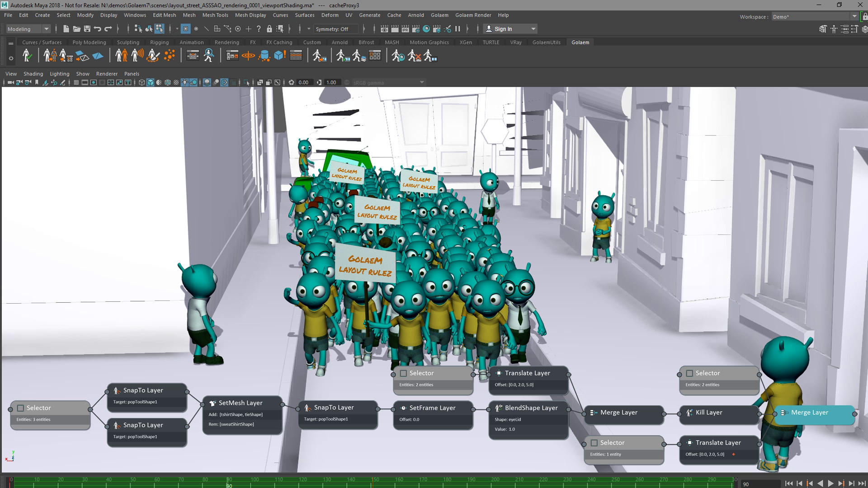Open the Mesh Display menu
The image size is (868, 488).
pos(250,15)
